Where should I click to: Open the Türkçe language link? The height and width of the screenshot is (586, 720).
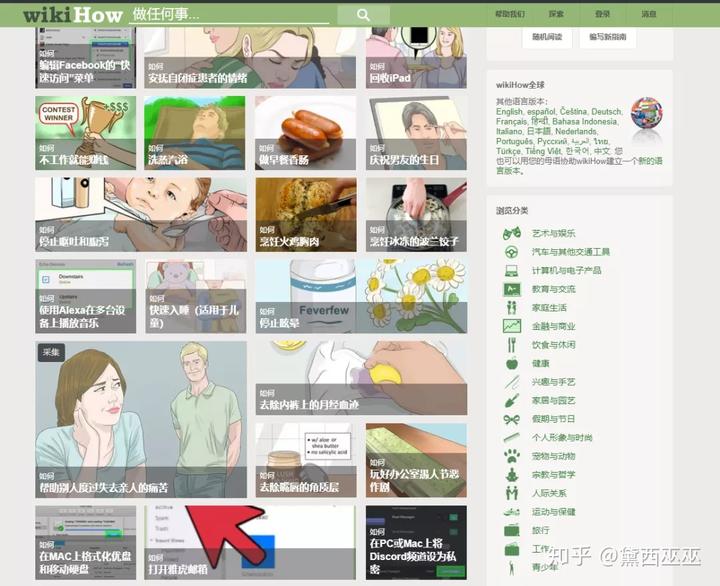click(508, 151)
